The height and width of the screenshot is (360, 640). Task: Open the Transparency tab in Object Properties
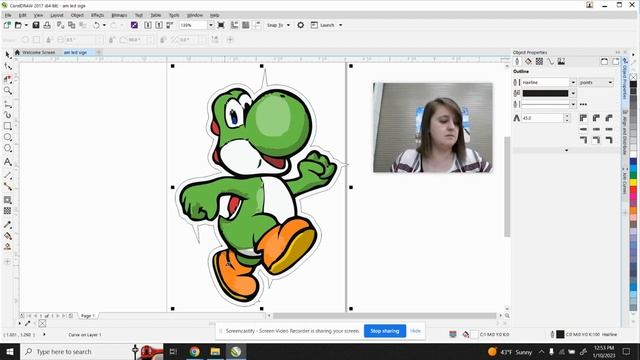539,62
